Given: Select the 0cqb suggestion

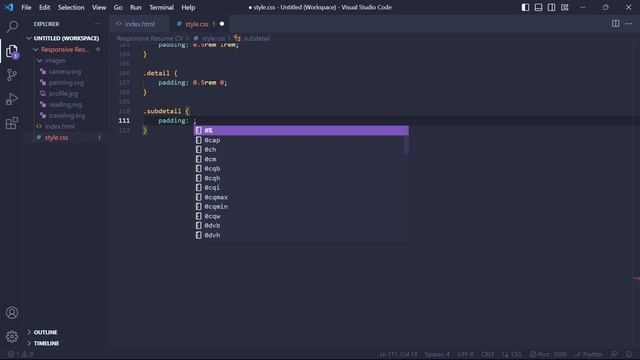Looking at the screenshot, I should coord(301,169).
